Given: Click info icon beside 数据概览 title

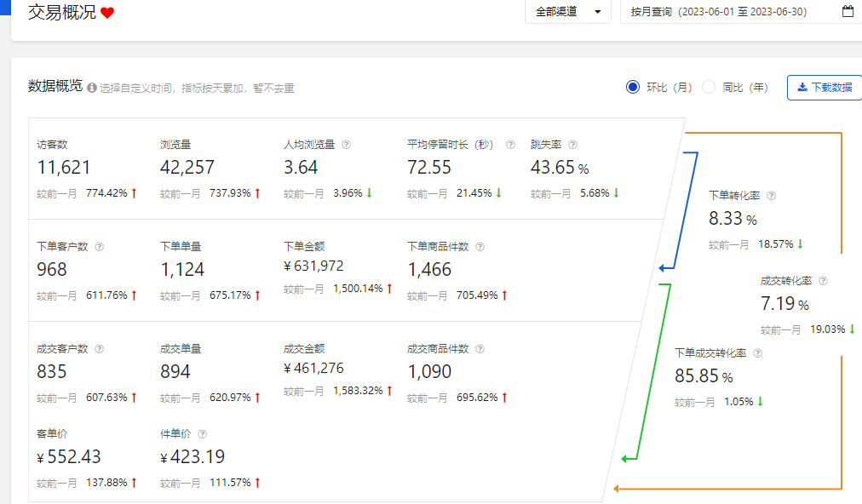Looking at the screenshot, I should click(x=91, y=88).
